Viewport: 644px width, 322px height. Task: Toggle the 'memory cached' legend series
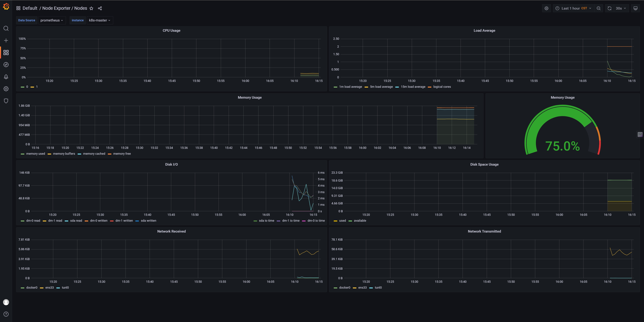click(x=94, y=154)
